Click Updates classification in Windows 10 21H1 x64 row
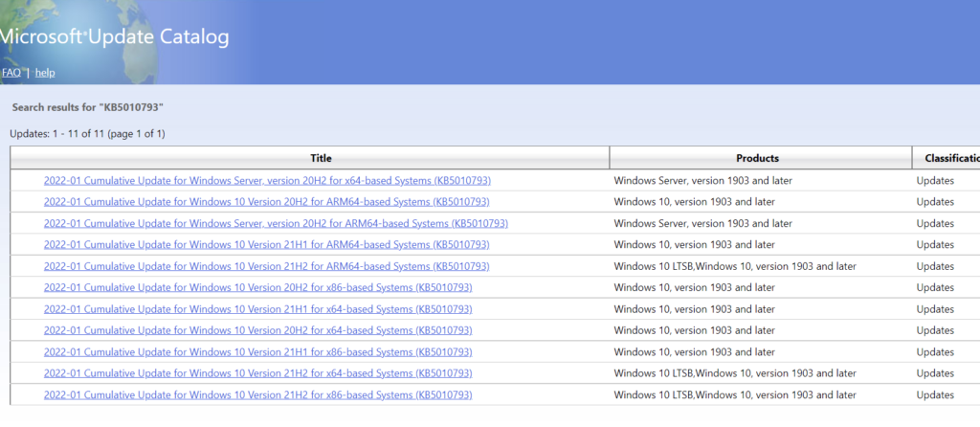The height and width of the screenshot is (427, 980). 935,309
